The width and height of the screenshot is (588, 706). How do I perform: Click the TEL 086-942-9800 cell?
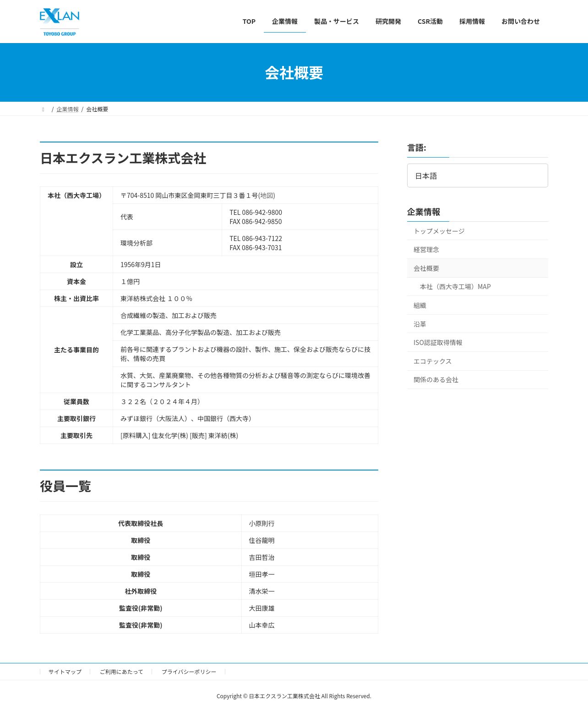coord(300,217)
